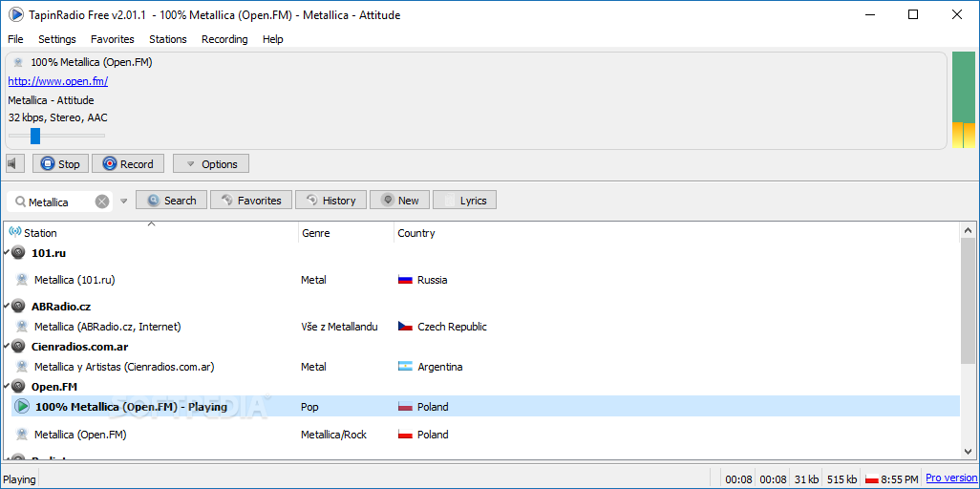Open search history dropdown arrow
Viewport: 980px width, 489px height.
click(124, 202)
